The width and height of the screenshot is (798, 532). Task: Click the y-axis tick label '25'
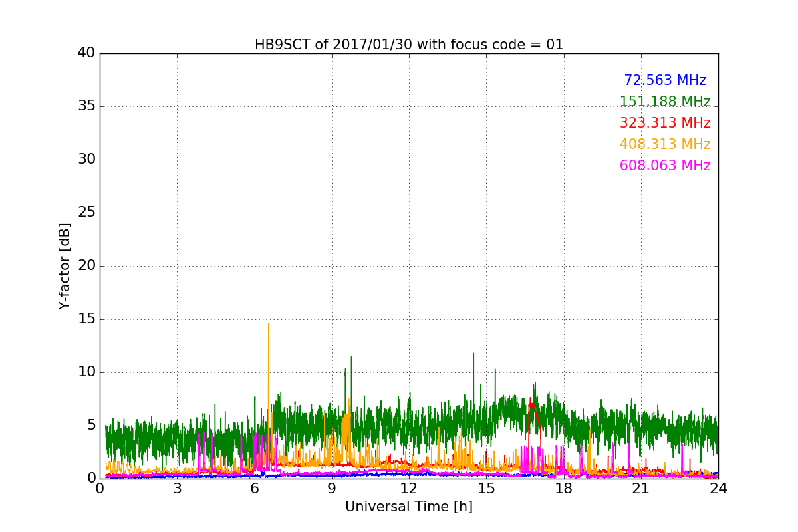pos(86,213)
